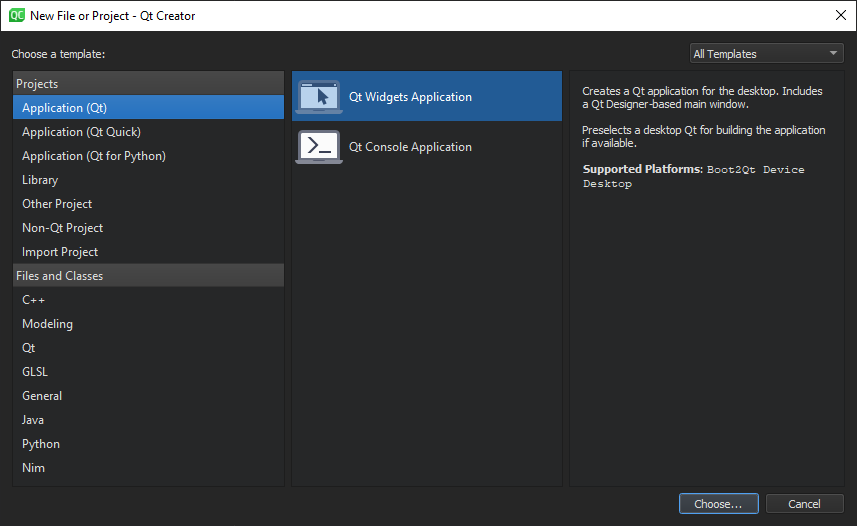The image size is (857, 526).
Task: Select Import Project category
Action: [148, 252]
